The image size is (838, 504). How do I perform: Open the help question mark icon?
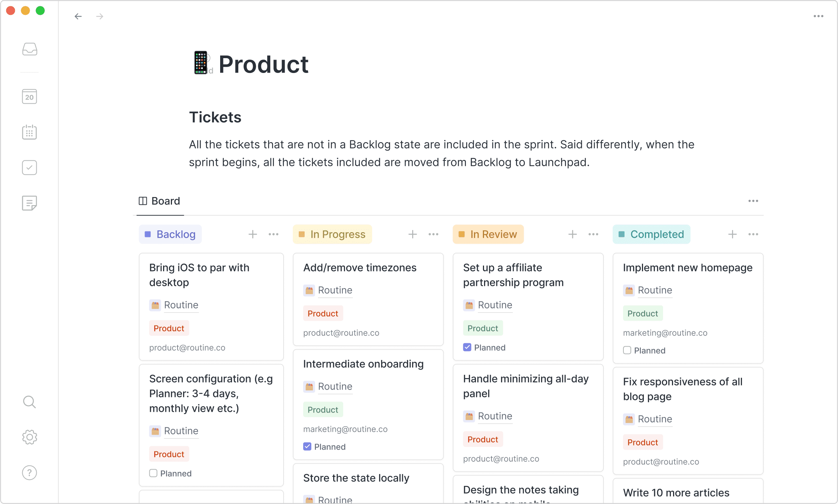30,473
